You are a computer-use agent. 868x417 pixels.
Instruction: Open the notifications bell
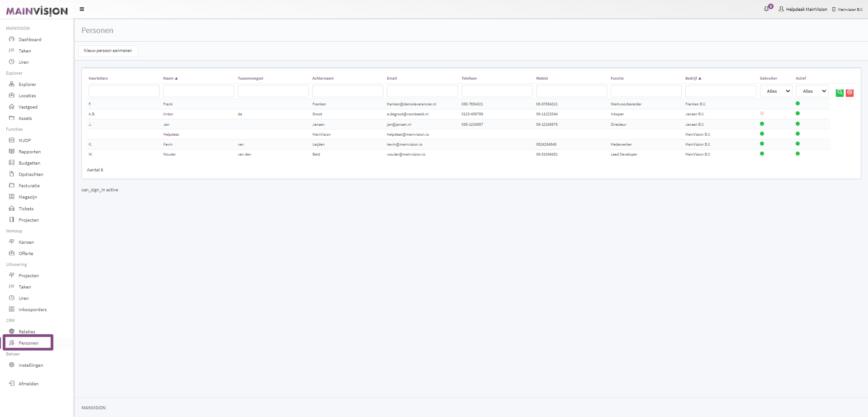click(767, 9)
